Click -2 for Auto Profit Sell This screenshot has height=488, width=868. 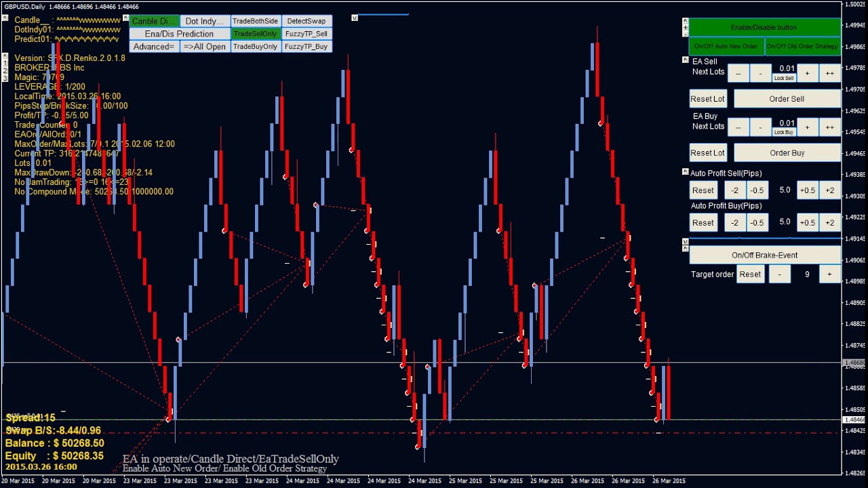click(x=734, y=190)
